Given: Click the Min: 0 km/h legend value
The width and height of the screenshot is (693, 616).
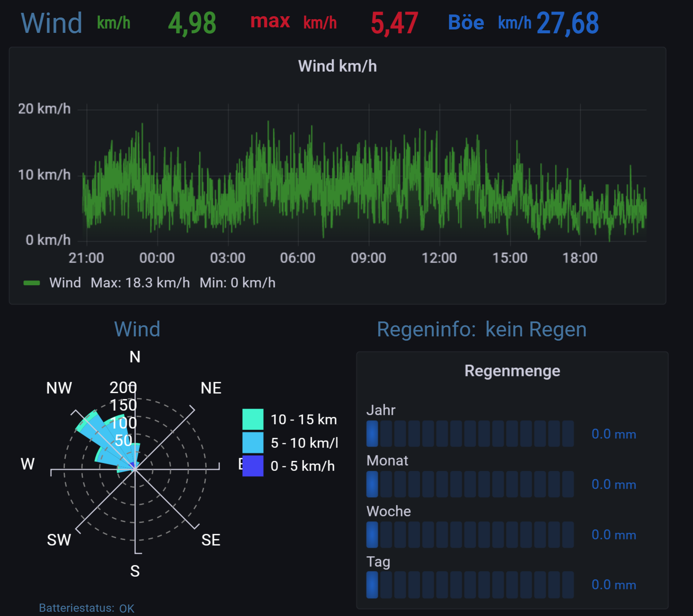Looking at the screenshot, I should pos(237,283).
